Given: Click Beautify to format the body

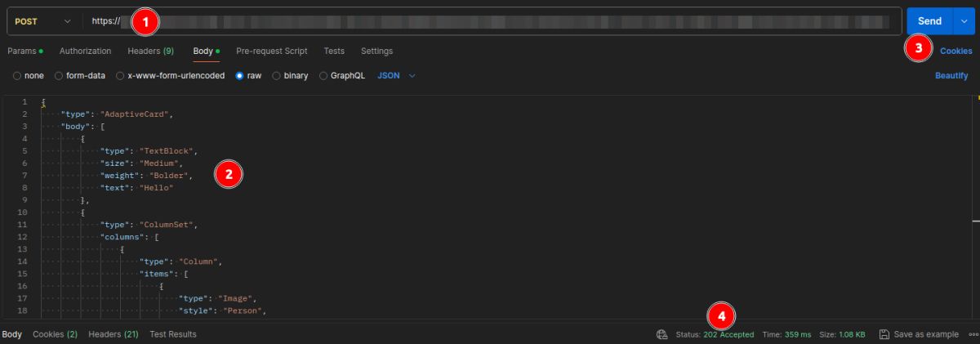Looking at the screenshot, I should pos(951,75).
